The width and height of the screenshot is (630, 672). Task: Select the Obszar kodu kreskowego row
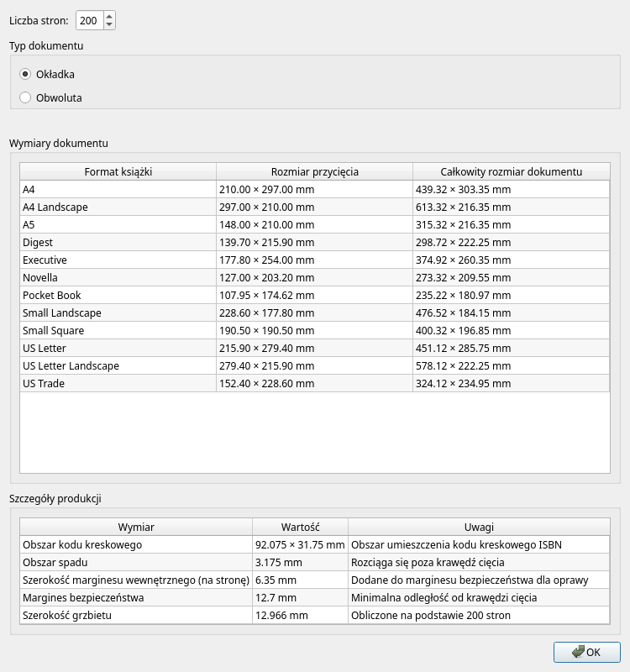pos(136,544)
